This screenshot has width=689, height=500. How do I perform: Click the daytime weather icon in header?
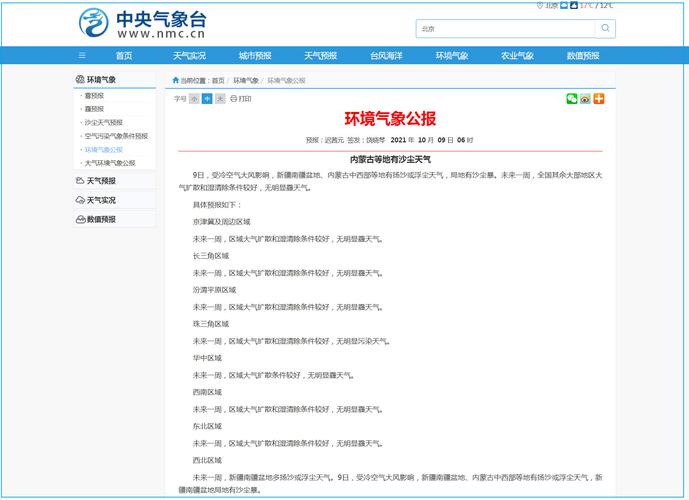(564, 5)
